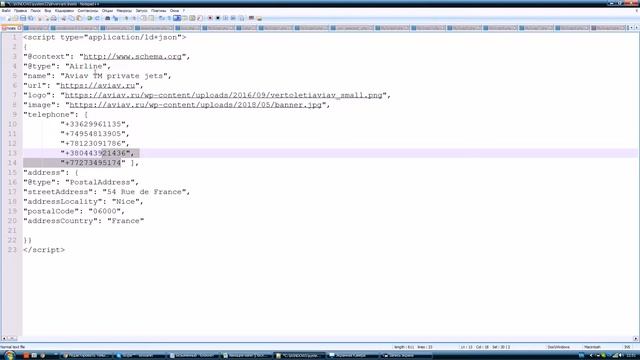Screen dimensions: 640x360
Task: Toggle the highlighted indent guide button
Action: point(177,18)
